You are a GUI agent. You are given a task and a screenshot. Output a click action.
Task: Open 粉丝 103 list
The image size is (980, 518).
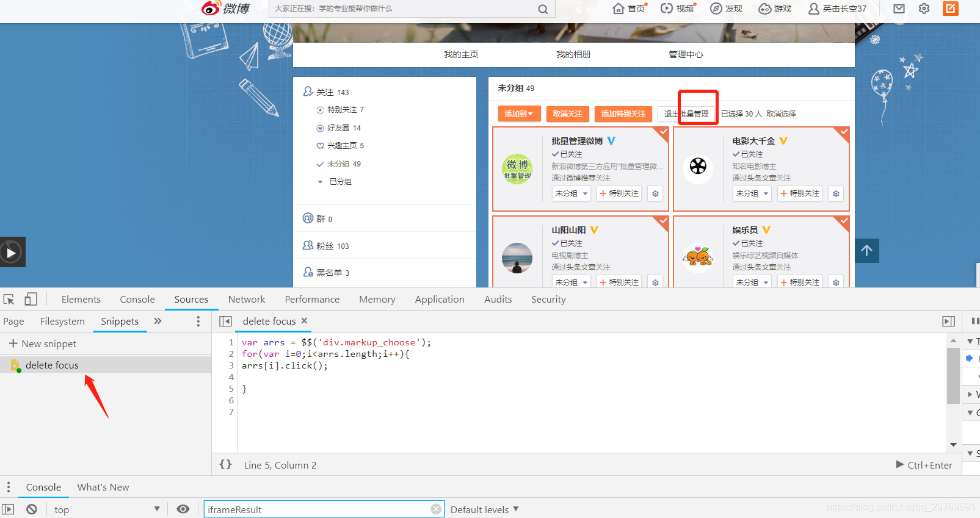pyautogui.click(x=326, y=246)
